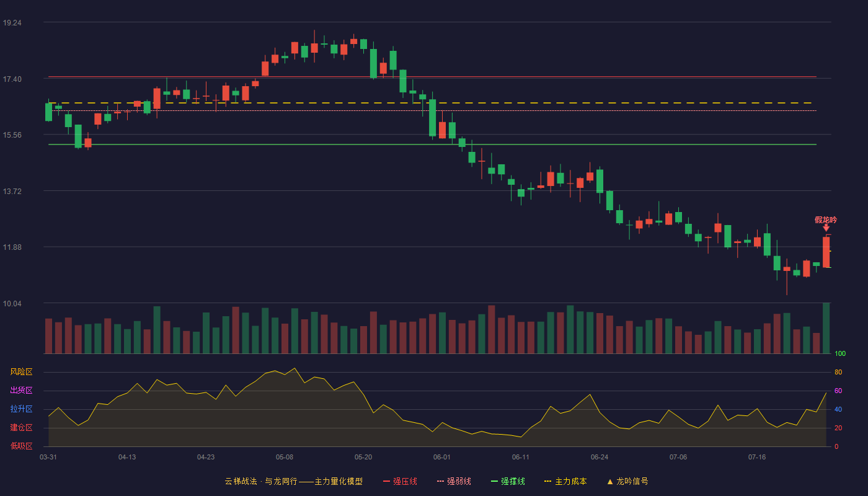Image resolution: width=868 pixels, height=496 pixels.
Task: Select the 建仓区 zone label
Action: (x=21, y=428)
